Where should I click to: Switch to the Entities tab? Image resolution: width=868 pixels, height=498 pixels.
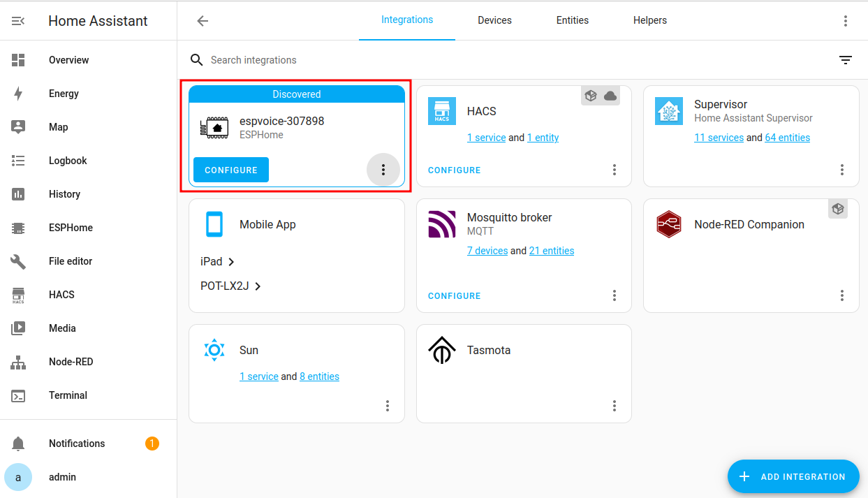(573, 20)
